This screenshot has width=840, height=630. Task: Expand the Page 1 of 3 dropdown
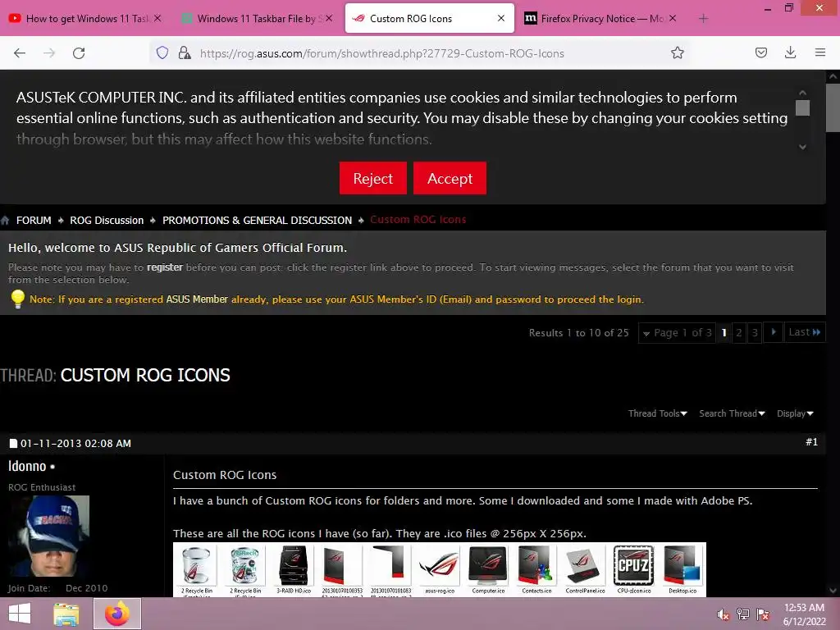click(677, 333)
